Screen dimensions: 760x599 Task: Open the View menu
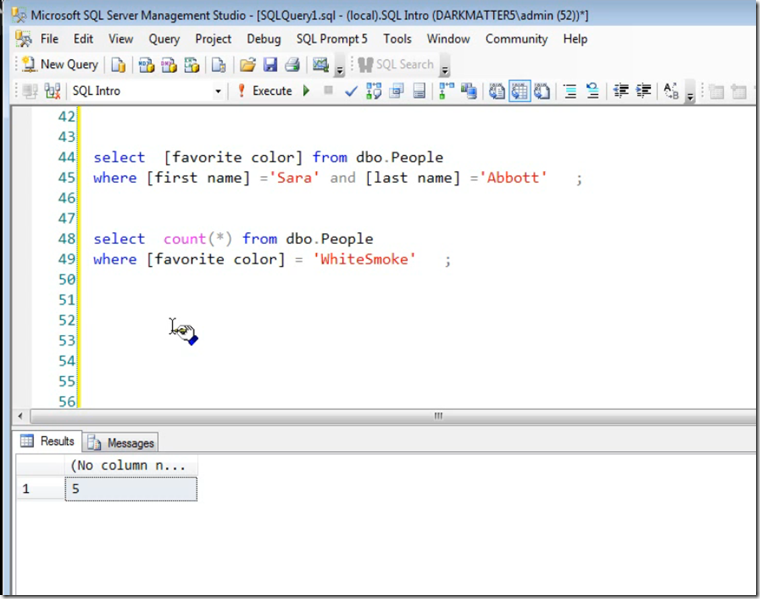121,39
